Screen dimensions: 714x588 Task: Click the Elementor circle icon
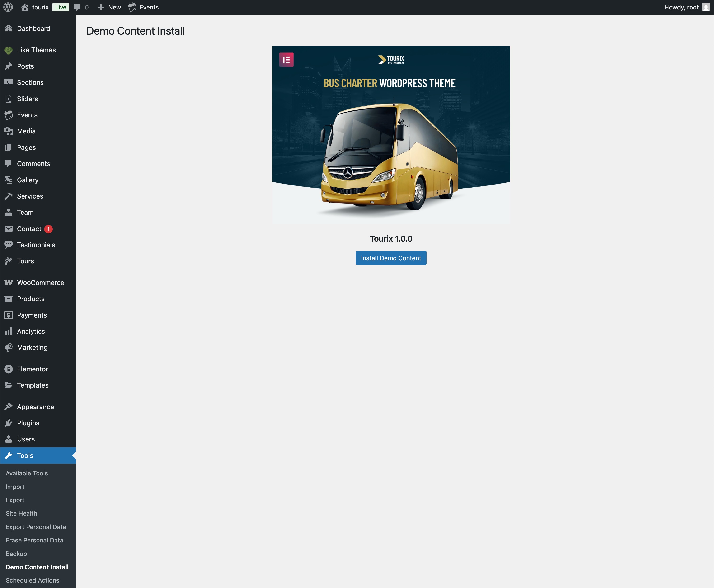click(9, 369)
